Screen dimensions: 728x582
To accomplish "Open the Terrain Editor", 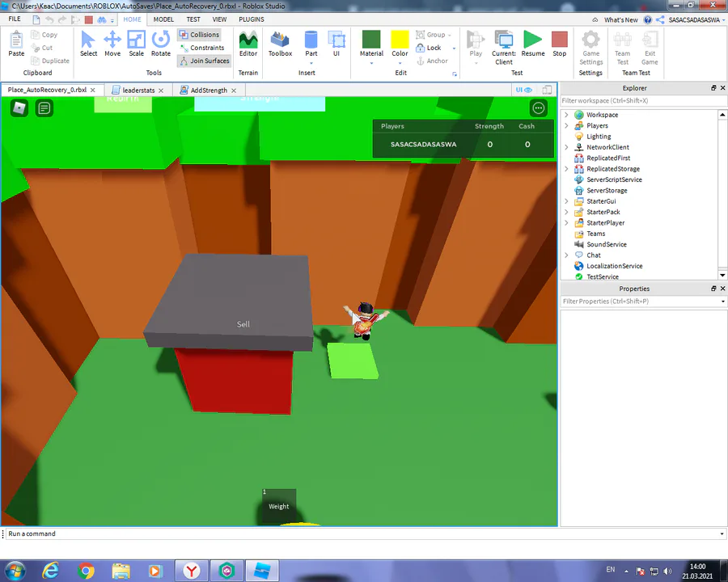I will tap(248, 44).
